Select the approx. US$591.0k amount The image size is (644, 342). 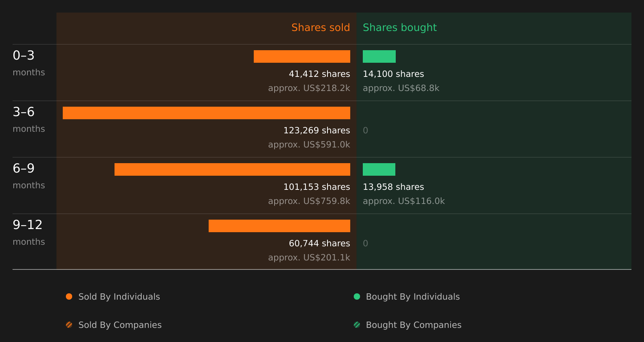tap(309, 145)
